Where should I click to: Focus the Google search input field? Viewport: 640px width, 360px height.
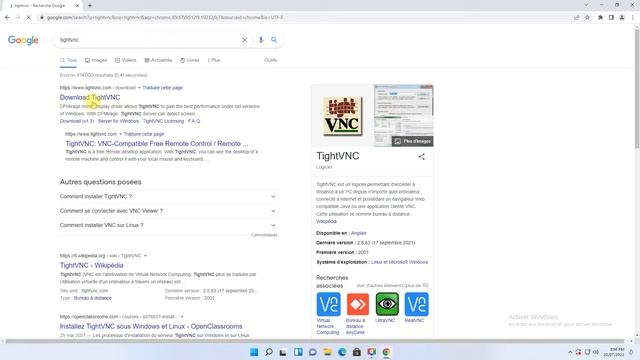[x=148, y=40]
